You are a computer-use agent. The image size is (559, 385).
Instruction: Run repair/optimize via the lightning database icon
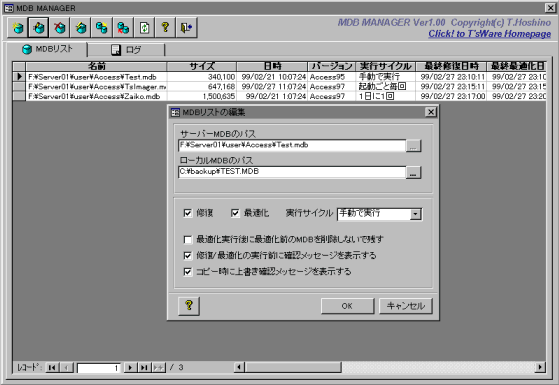pyautogui.click(x=81, y=27)
